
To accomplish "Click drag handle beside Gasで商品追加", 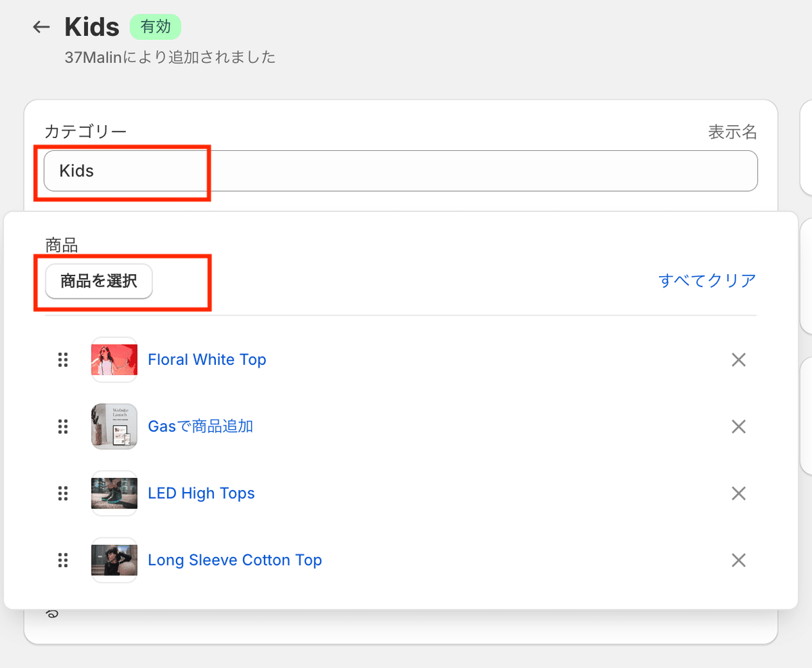I will pos(63,426).
